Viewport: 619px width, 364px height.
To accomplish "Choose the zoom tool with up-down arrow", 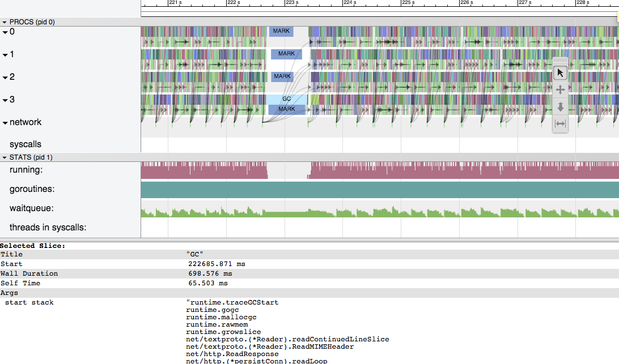I will 560,106.
